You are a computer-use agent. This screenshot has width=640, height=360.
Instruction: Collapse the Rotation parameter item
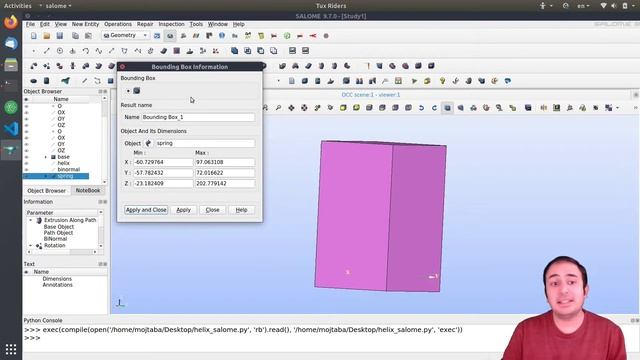coord(30,245)
